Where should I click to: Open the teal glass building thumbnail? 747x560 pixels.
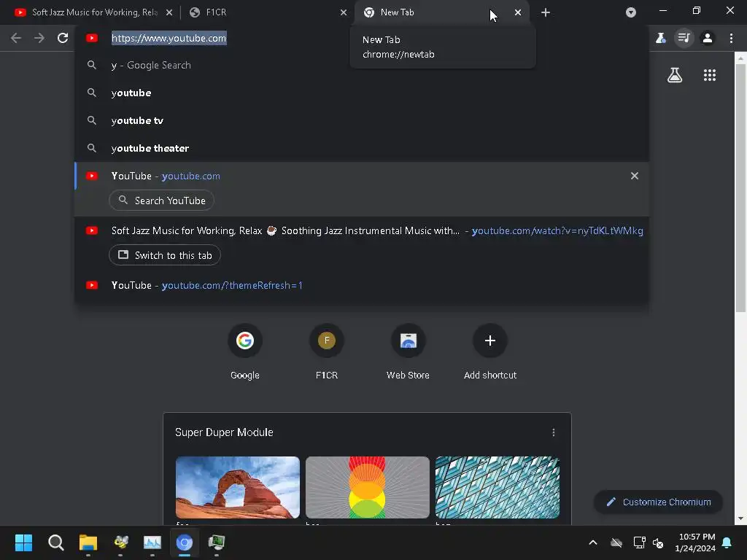coord(498,488)
